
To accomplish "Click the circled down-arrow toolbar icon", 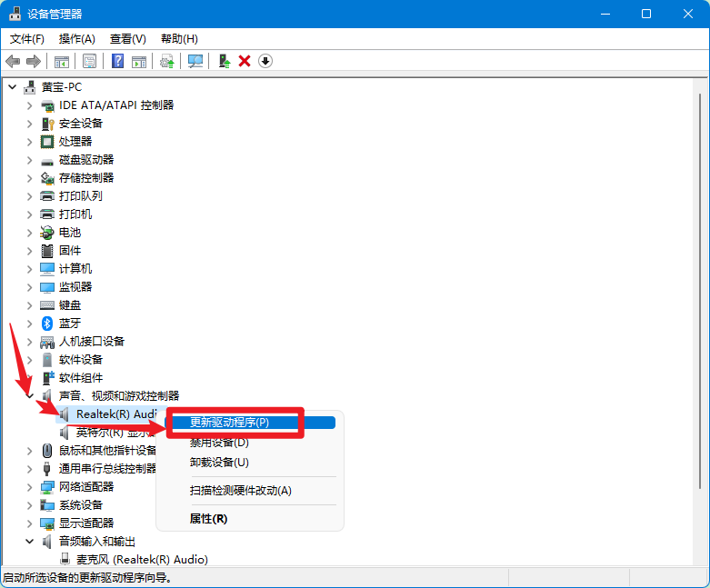I will coord(265,61).
